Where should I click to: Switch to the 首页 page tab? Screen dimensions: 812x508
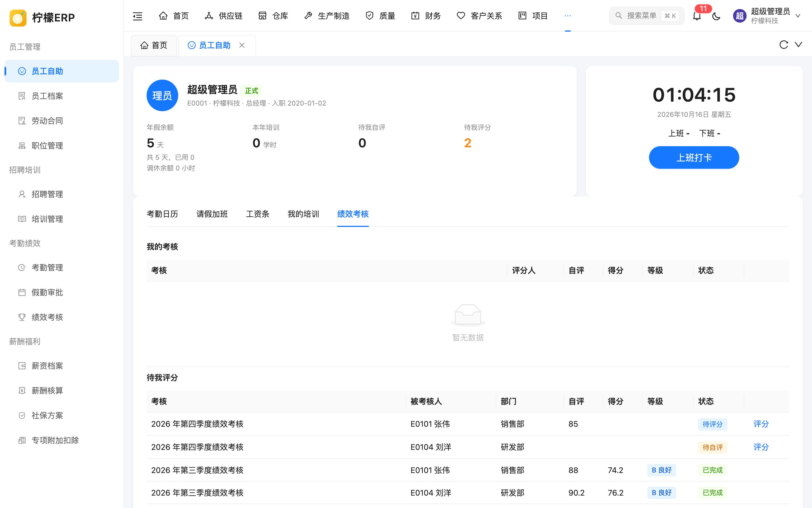click(154, 45)
